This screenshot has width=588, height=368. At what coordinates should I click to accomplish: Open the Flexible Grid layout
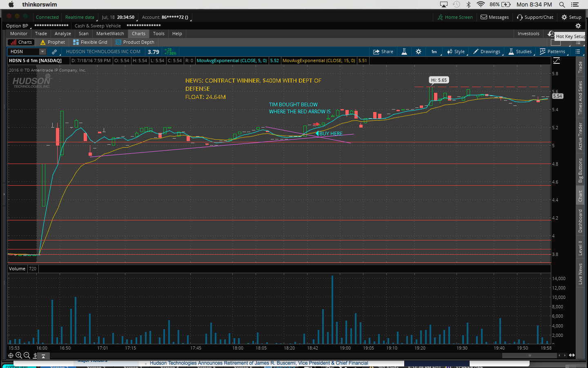click(90, 42)
